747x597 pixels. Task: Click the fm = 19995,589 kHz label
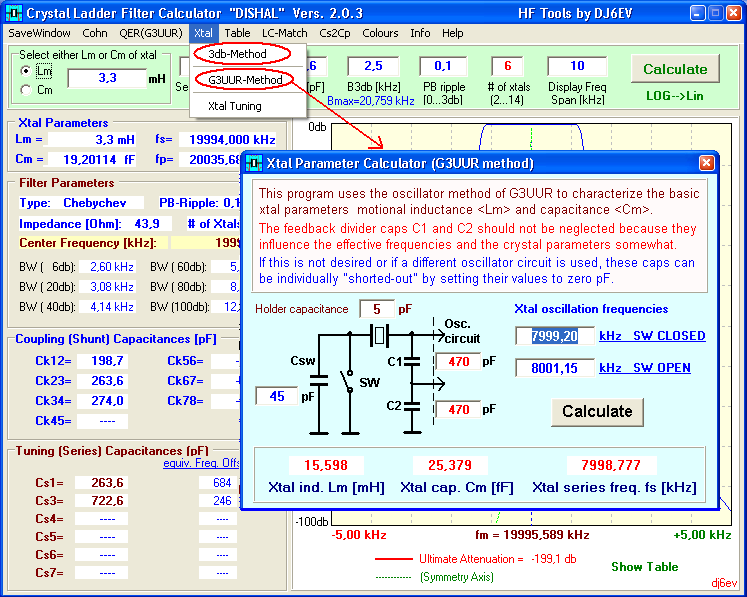(532, 535)
